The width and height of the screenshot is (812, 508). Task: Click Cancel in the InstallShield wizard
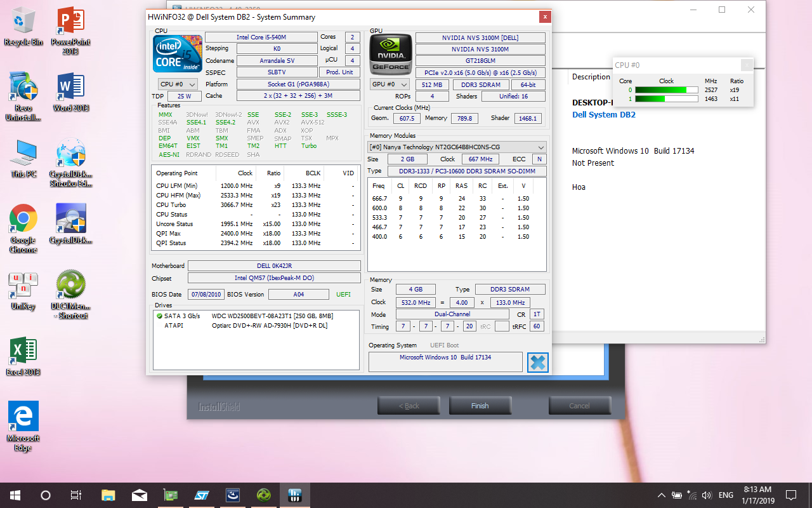pyautogui.click(x=579, y=406)
